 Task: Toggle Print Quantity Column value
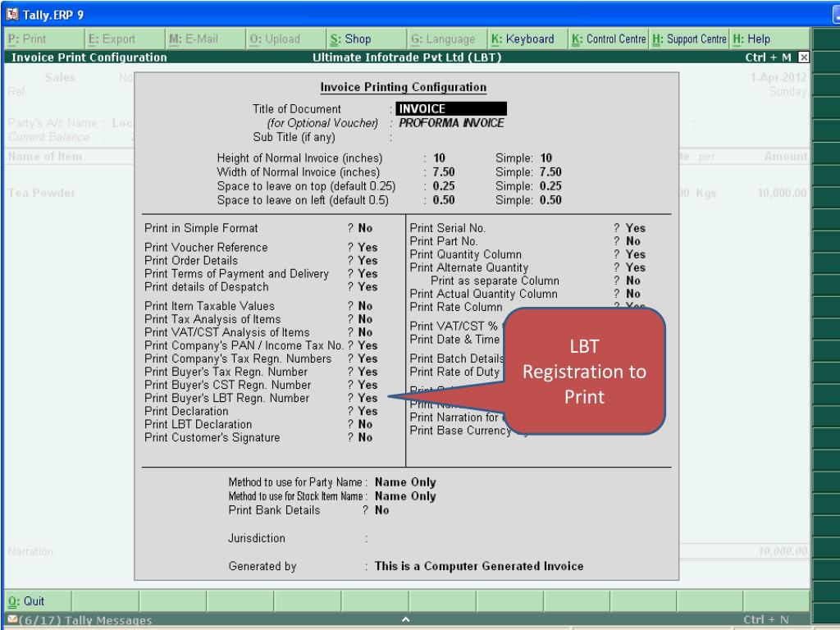pos(636,254)
